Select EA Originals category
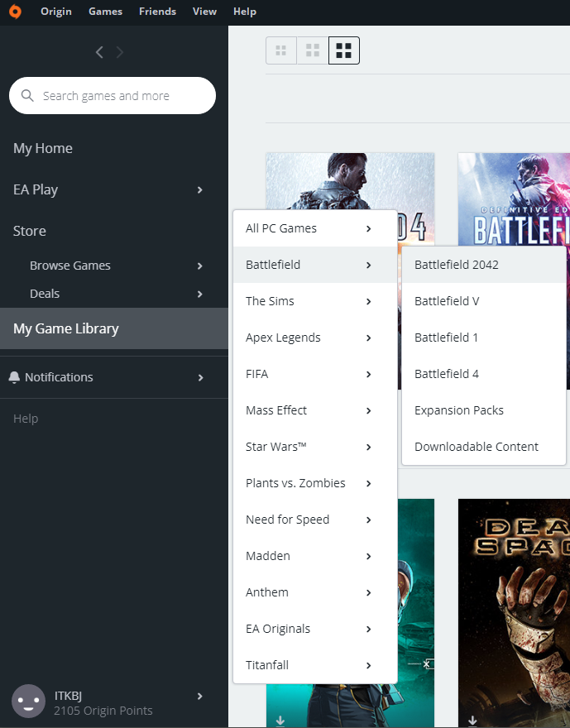This screenshot has width=570, height=728. pyautogui.click(x=315, y=629)
